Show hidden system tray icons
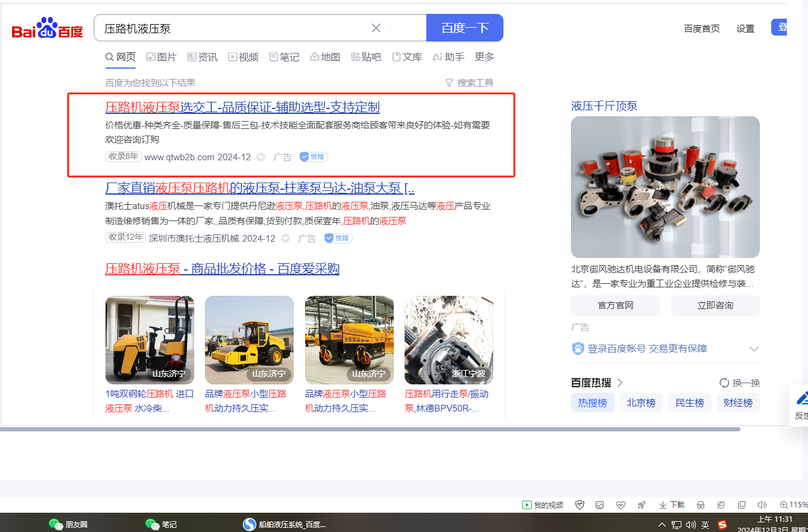Screen dimensions: 808x532 [662, 525]
